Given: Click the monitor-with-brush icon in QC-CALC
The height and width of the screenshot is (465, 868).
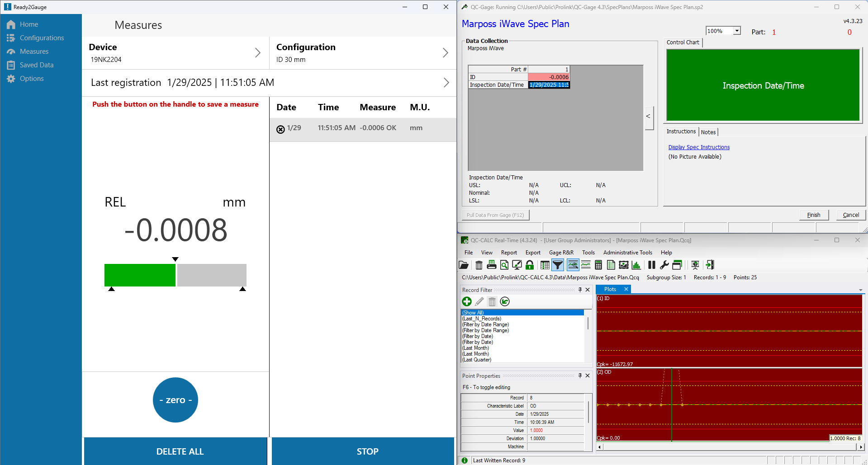Looking at the screenshot, I should tap(517, 265).
